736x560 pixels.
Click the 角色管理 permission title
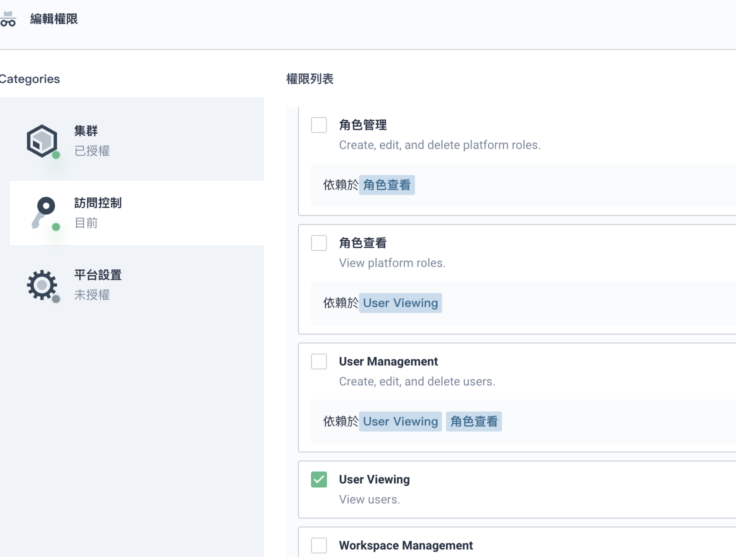(362, 125)
